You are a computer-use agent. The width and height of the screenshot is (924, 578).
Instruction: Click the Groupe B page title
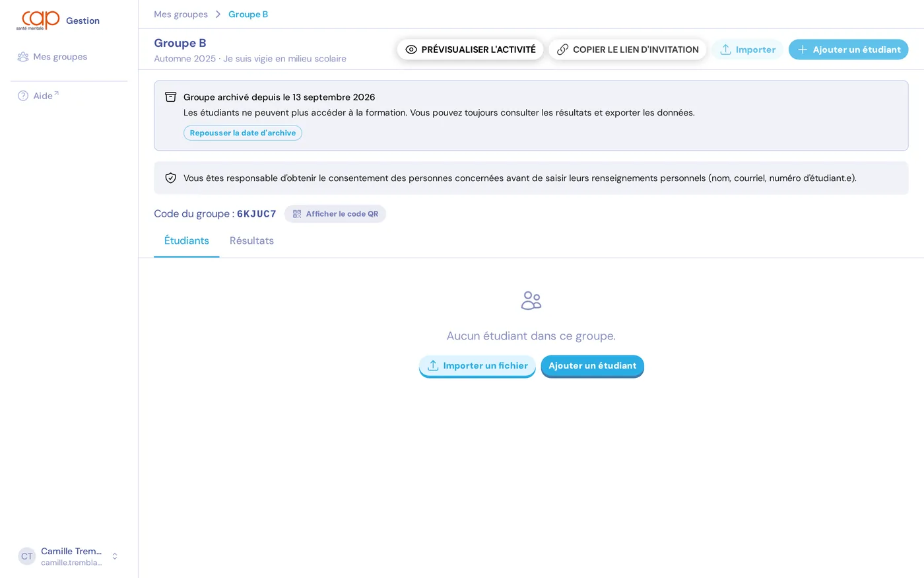[x=180, y=43]
